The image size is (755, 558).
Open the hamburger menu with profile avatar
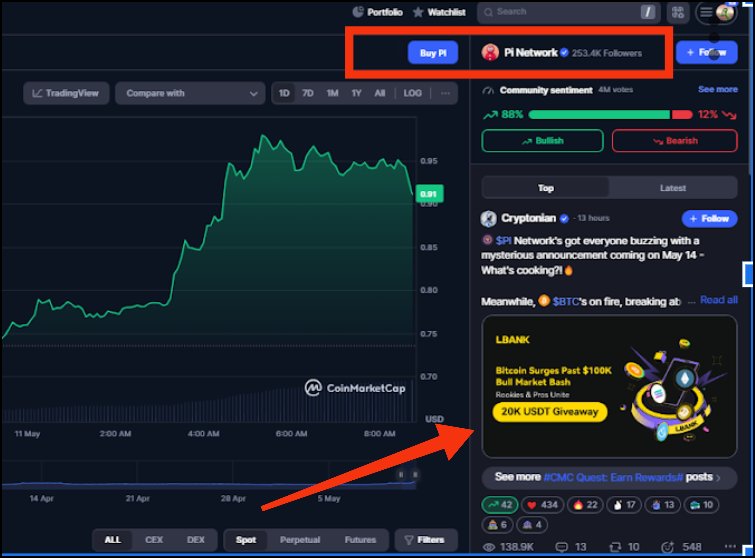coord(716,13)
